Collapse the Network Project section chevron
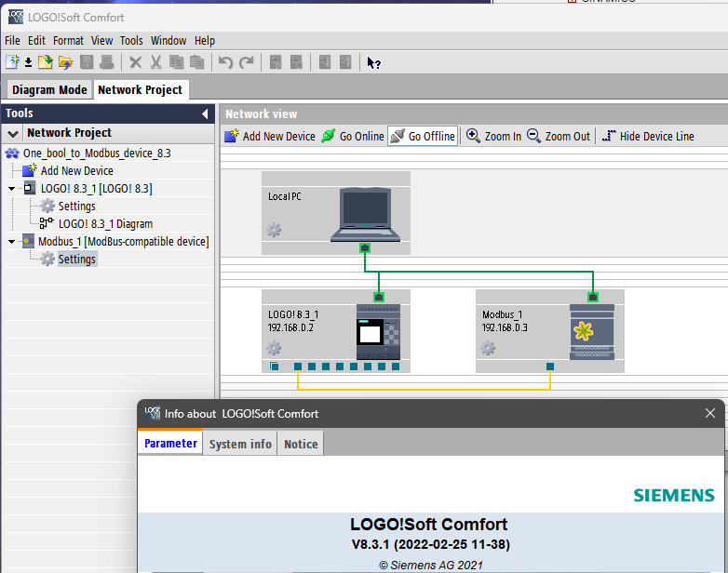The image size is (728, 573). pyautogui.click(x=13, y=133)
